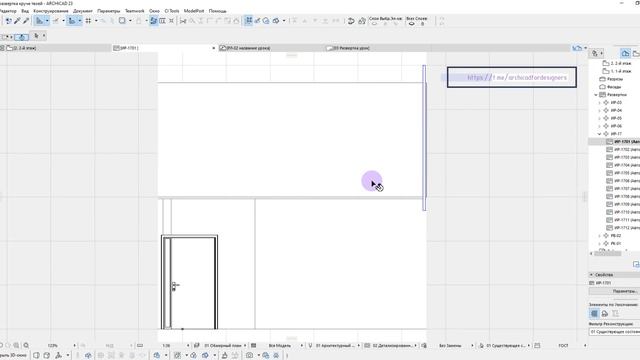Image resolution: width=640 pixels, height=360 pixels.
Task: Click the grid snap icon
Action: tap(88, 20)
